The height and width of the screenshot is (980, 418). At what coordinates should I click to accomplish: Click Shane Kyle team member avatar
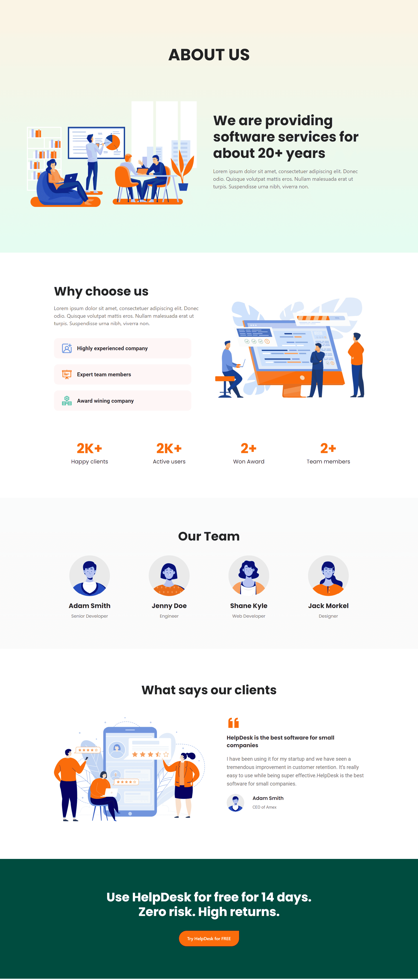(248, 576)
